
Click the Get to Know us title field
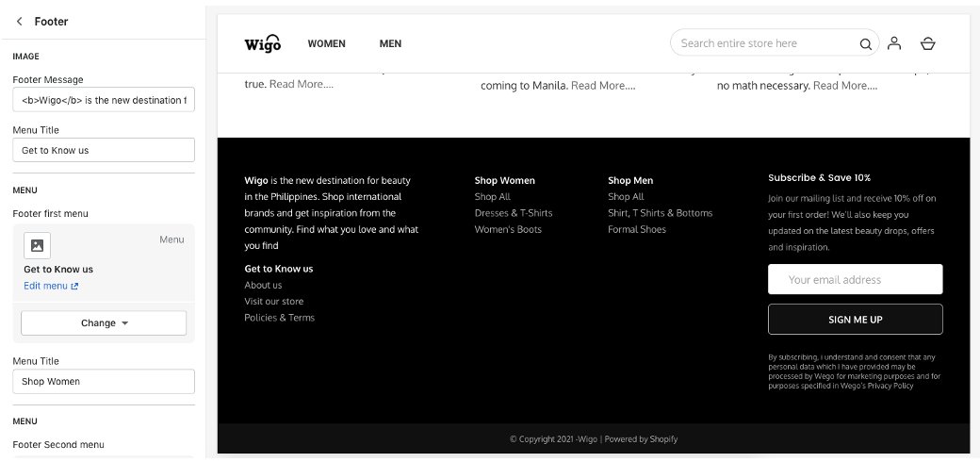(104, 150)
